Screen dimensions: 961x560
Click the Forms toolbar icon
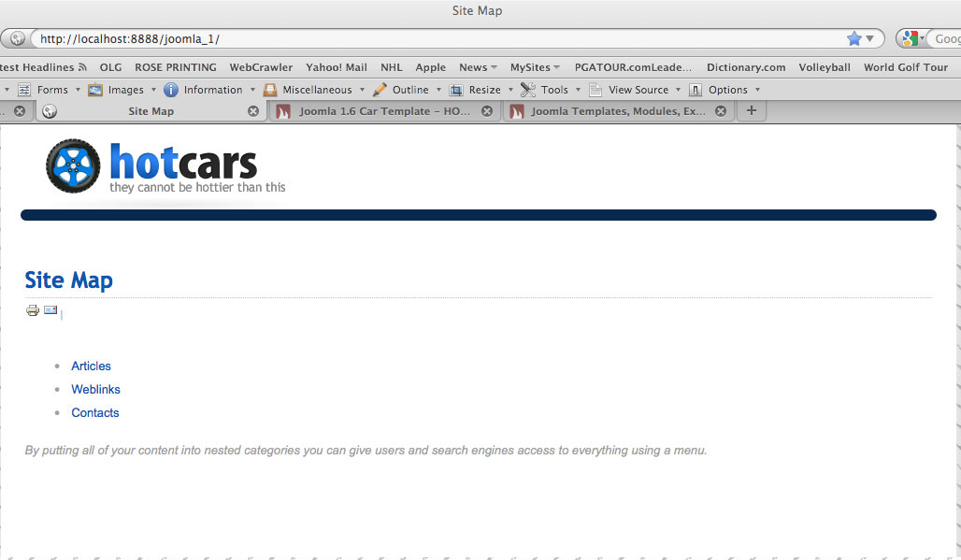[x=24, y=90]
